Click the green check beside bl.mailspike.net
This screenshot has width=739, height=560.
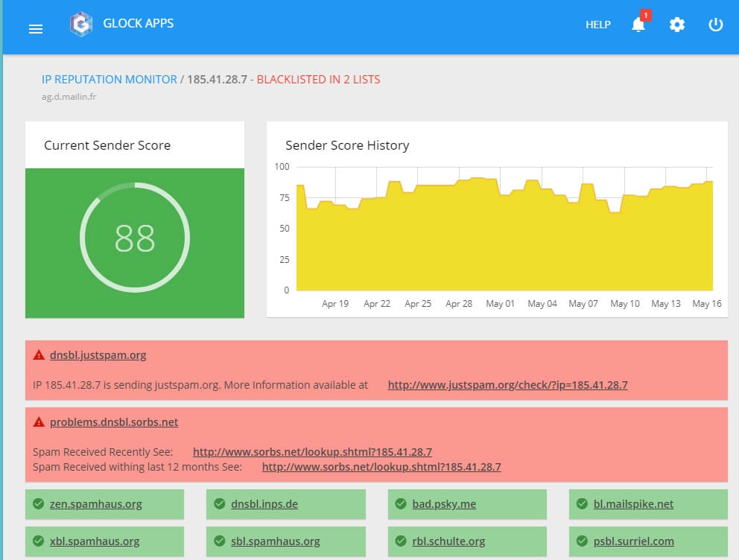[582, 504]
